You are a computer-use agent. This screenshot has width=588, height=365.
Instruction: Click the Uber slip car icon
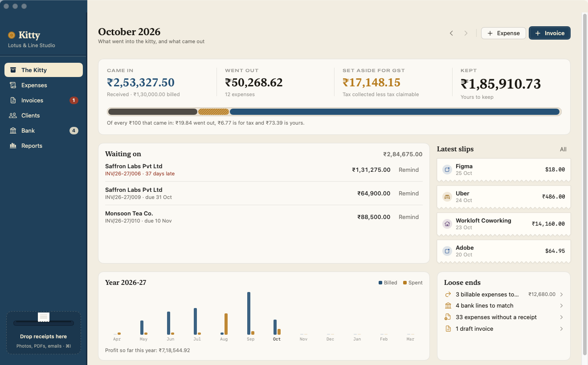coord(447,197)
